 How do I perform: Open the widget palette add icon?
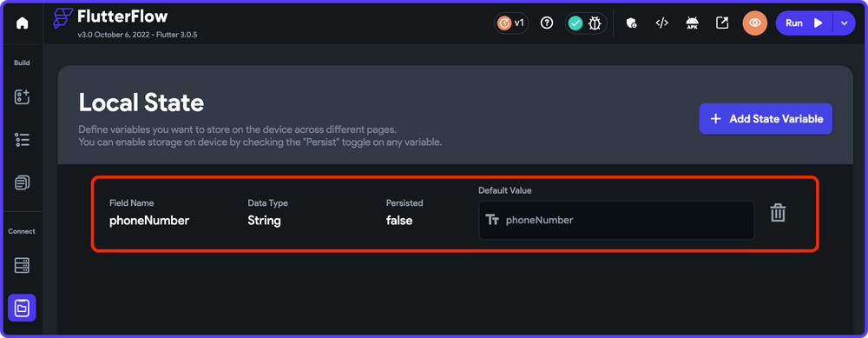point(23,97)
